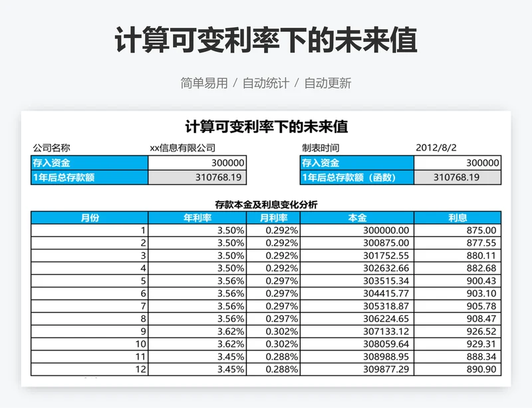This screenshot has height=408, width=532.
Task: Select interest cell 875.00
Action: click(x=458, y=230)
